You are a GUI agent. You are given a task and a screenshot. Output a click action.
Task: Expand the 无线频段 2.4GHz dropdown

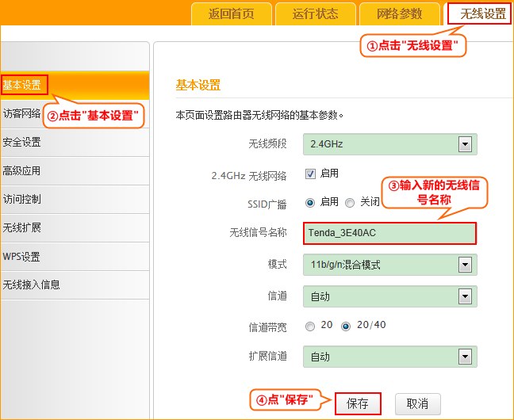coord(389,144)
